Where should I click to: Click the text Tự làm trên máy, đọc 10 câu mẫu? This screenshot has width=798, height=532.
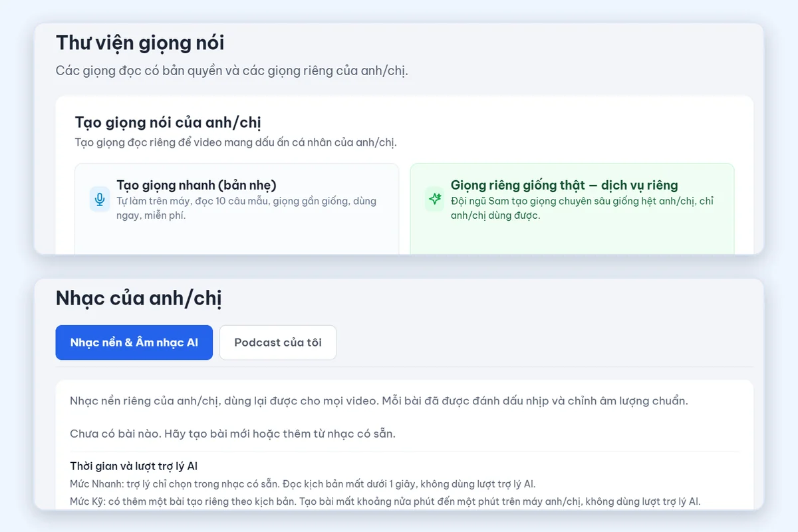[x=247, y=208]
